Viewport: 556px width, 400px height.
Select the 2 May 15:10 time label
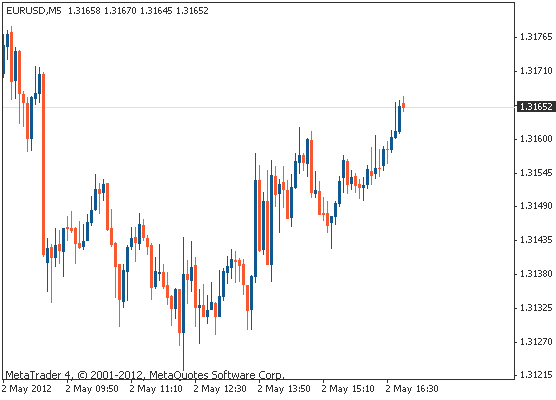348,389
